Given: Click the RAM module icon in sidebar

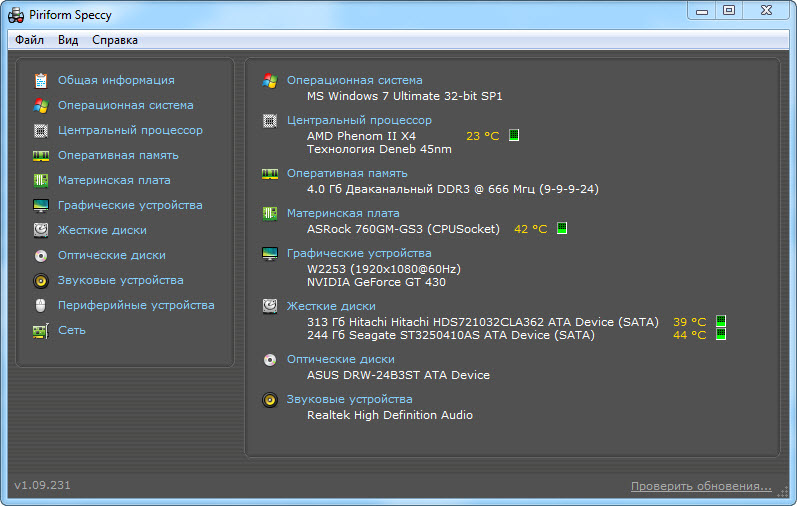Looking at the screenshot, I should pyautogui.click(x=41, y=155).
